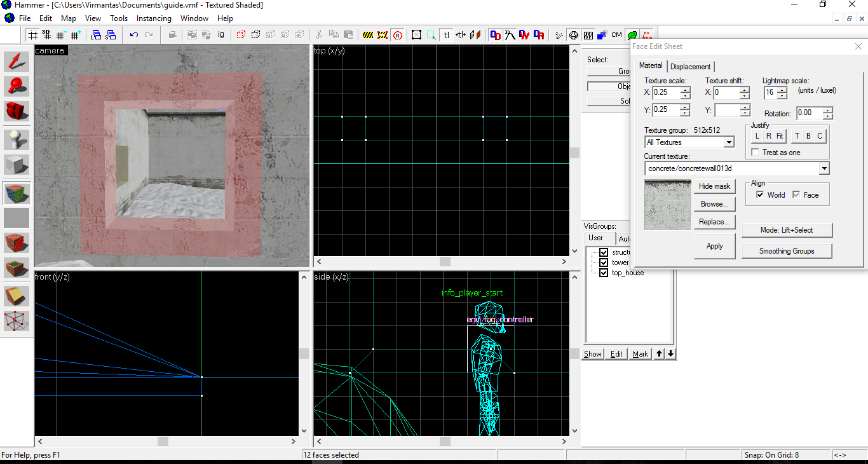Click the Browse... button
The height and width of the screenshot is (464, 868).
tap(714, 204)
